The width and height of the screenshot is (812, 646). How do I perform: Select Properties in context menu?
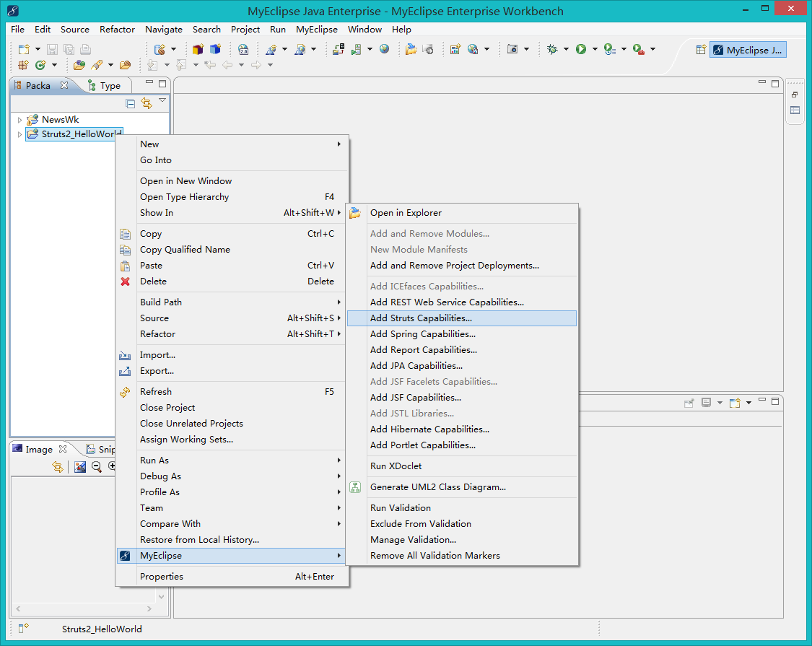click(232, 577)
